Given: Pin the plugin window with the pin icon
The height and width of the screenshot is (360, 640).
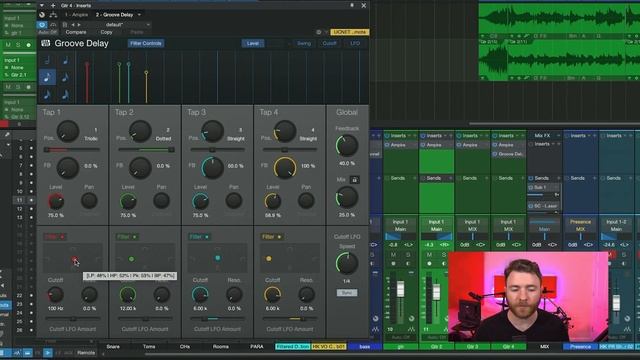Looking at the screenshot, I should pos(352,5).
